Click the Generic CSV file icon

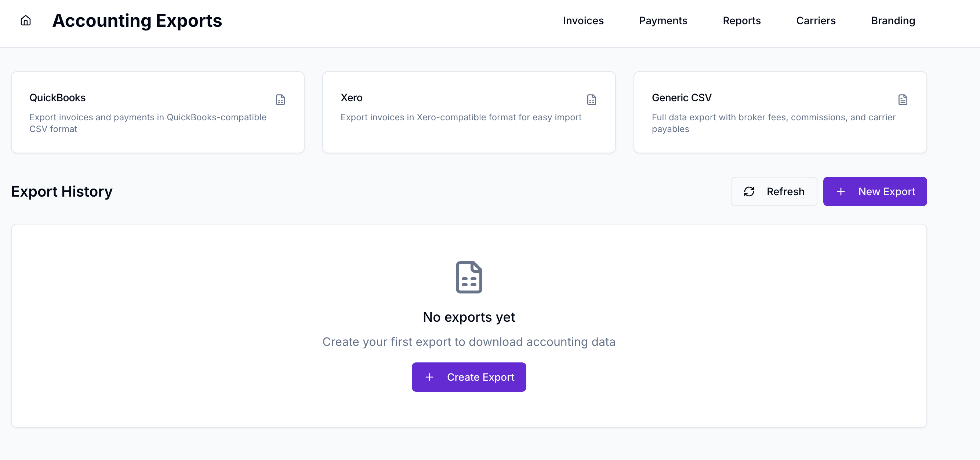pyautogui.click(x=903, y=100)
